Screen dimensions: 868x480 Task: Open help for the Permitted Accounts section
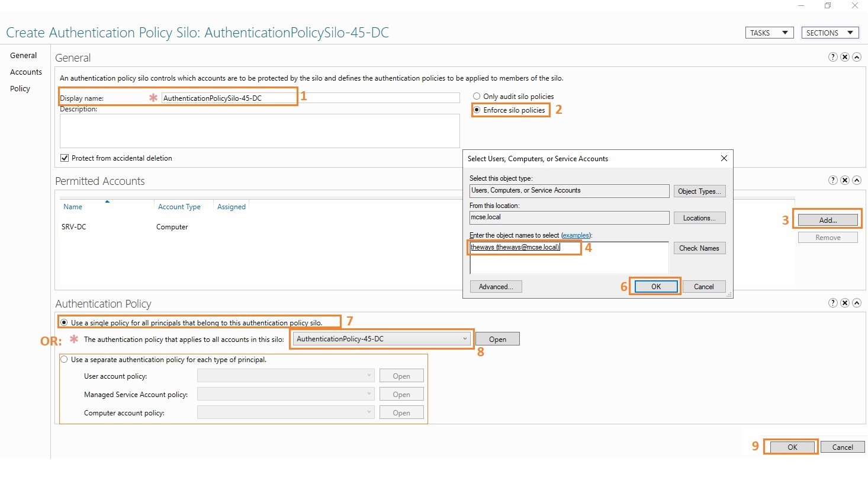pos(833,180)
